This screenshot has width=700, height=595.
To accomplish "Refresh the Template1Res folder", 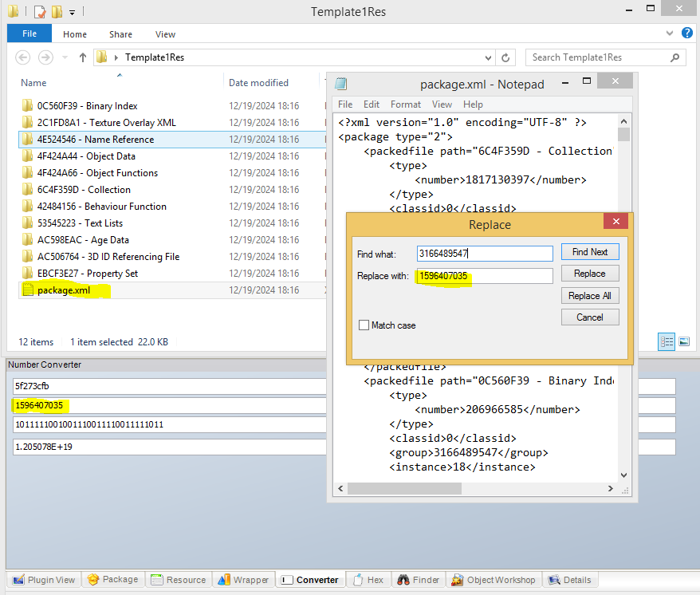I will [505, 57].
